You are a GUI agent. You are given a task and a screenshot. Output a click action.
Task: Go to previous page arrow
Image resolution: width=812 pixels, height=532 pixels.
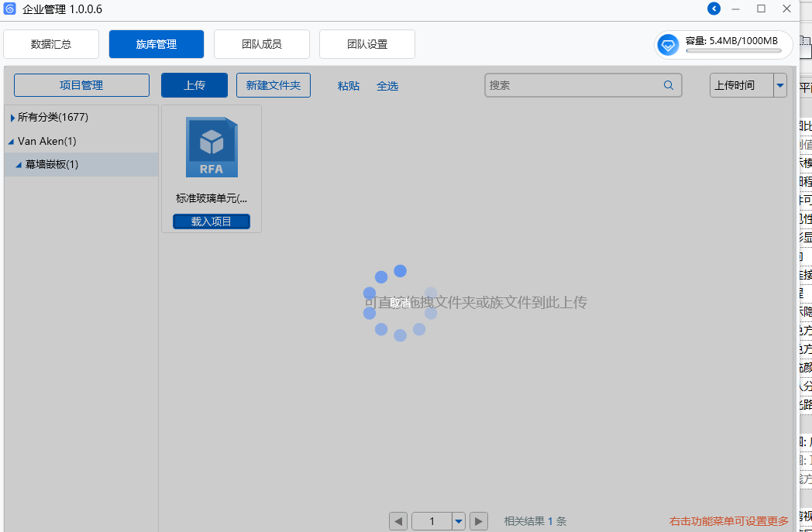tap(398, 521)
